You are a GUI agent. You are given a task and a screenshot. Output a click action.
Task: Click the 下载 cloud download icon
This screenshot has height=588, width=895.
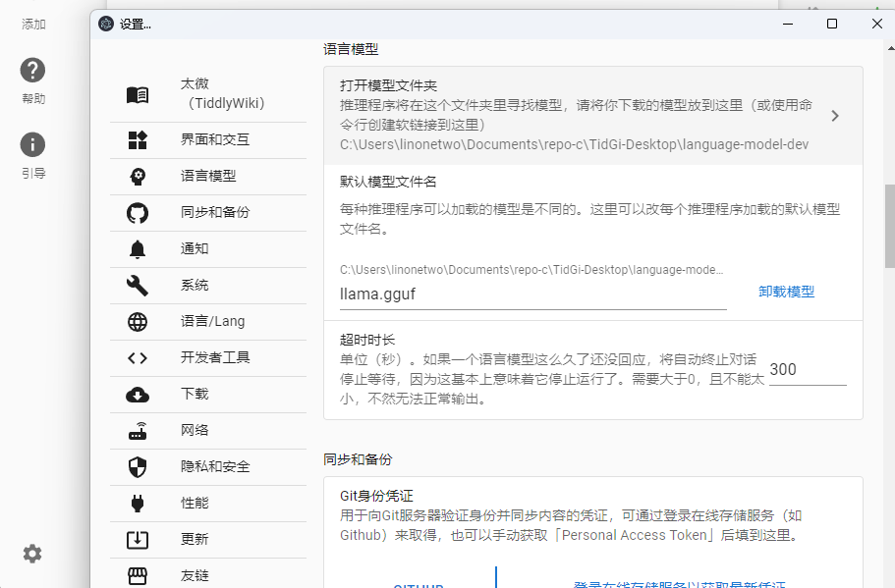pyautogui.click(x=138, y=395)
